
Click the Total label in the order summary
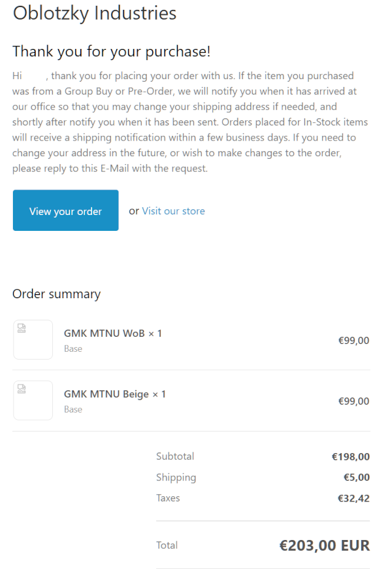tap(167, 545)
